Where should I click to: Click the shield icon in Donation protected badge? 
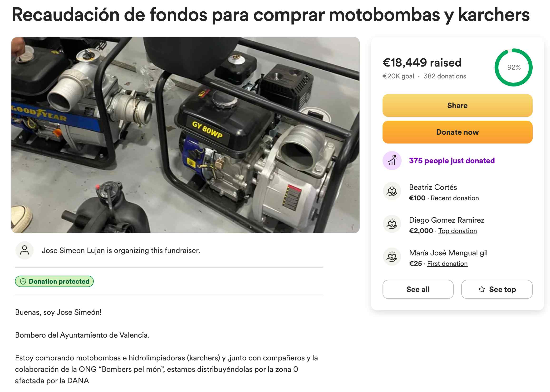(x=23, y=281)
